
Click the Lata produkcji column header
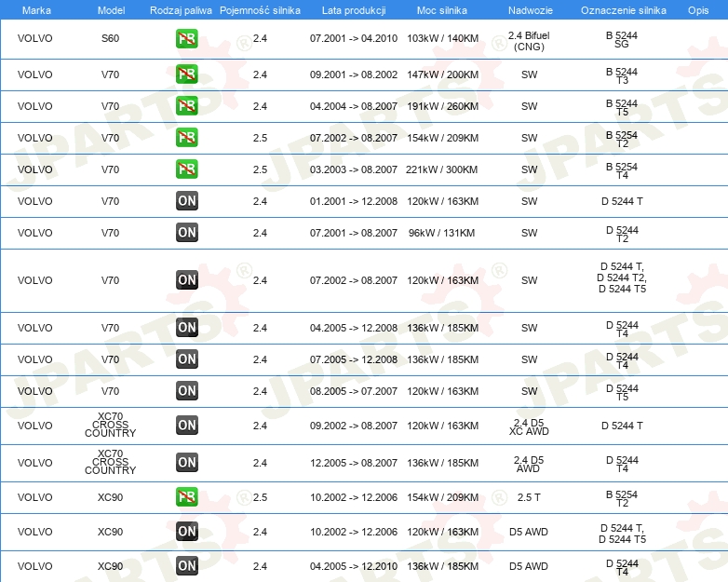354,10
